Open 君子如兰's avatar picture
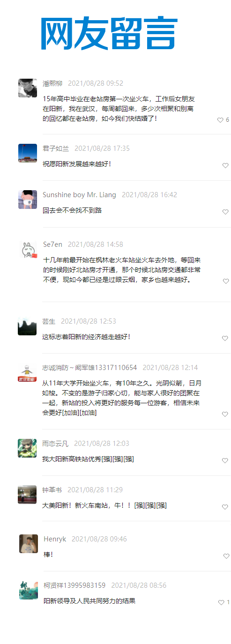This screenshot has width=231, height=644. [x=28, y=153]
